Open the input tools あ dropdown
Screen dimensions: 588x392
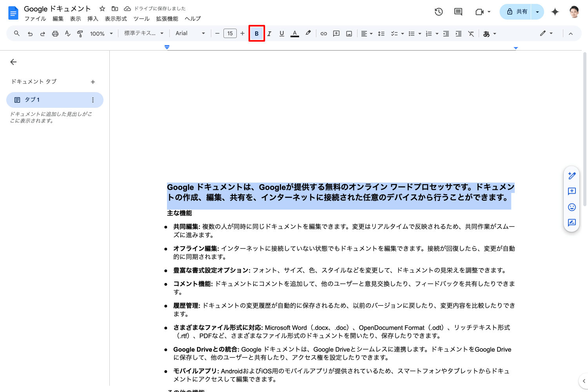490,34
